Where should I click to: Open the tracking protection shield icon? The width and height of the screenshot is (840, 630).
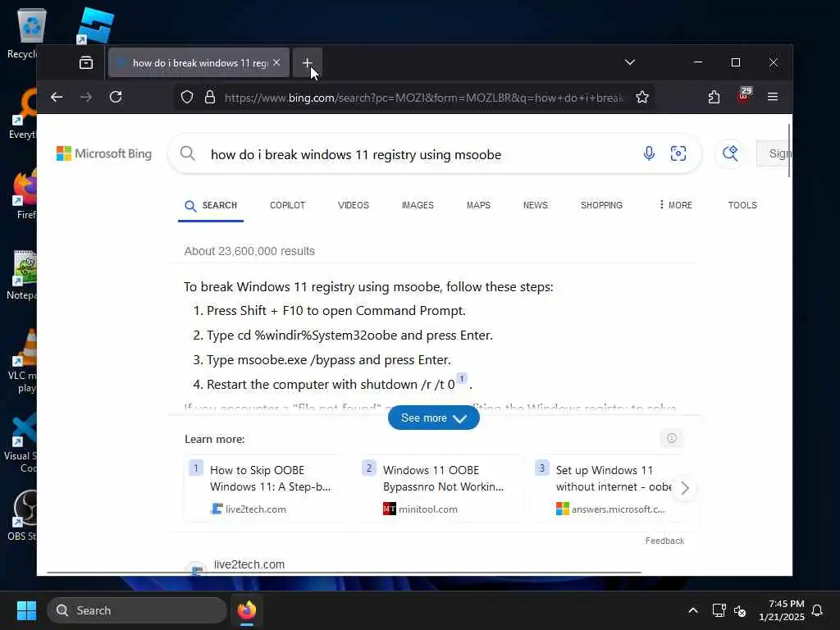(186, 97)
